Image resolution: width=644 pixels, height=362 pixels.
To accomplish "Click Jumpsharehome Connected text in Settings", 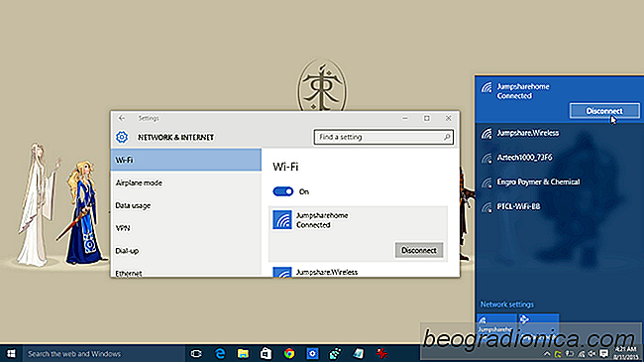I will (x=322, y=220).
